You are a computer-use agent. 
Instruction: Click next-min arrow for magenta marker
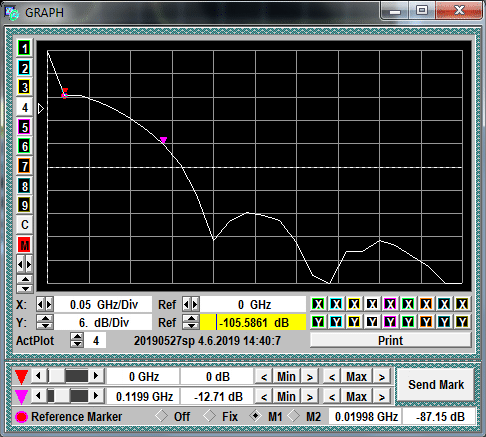[310, 396]
